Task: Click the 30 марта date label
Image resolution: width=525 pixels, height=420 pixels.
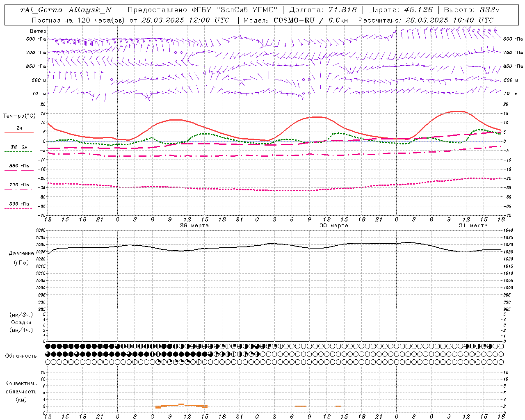Action: [x=334, y=226]
